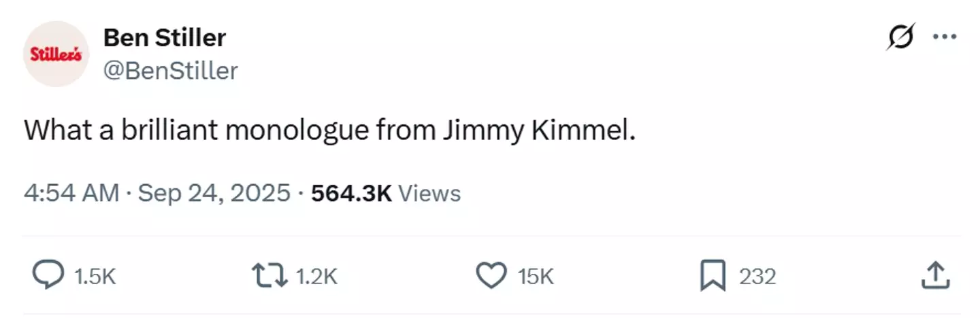
Task: Repost using the retweet arrows icon
Action: point(269,276)
